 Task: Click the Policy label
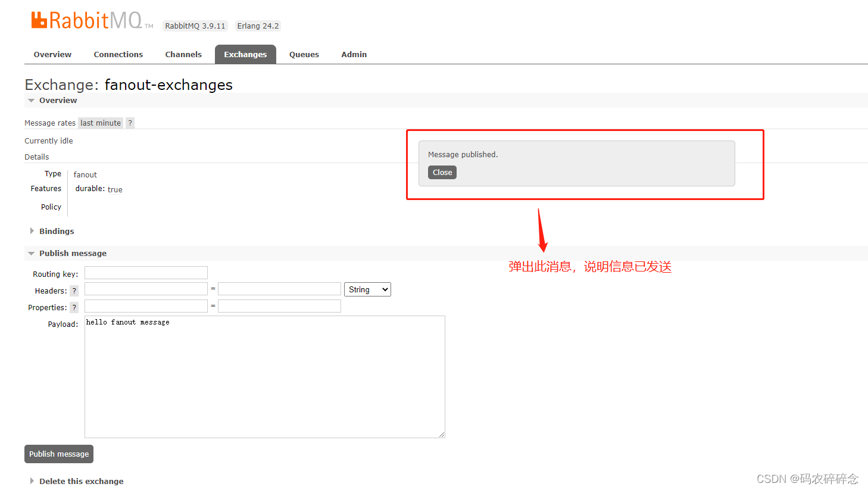point(51,207)
